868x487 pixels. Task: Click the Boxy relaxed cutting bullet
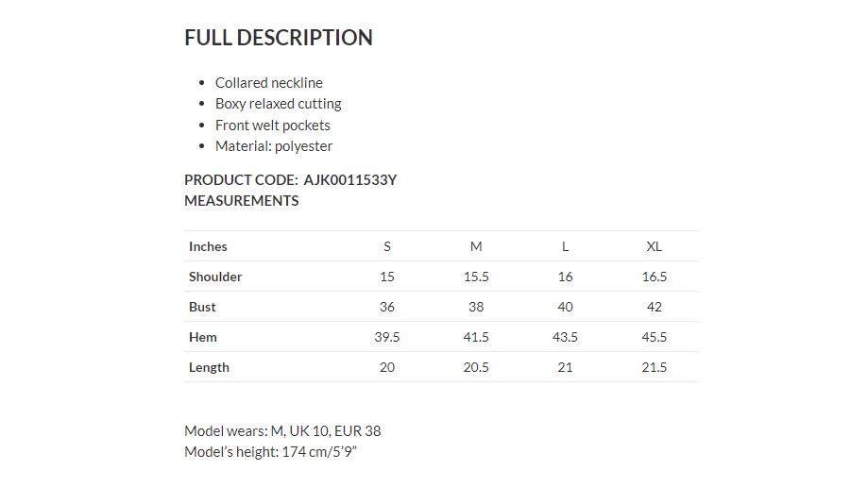point(278,104)
